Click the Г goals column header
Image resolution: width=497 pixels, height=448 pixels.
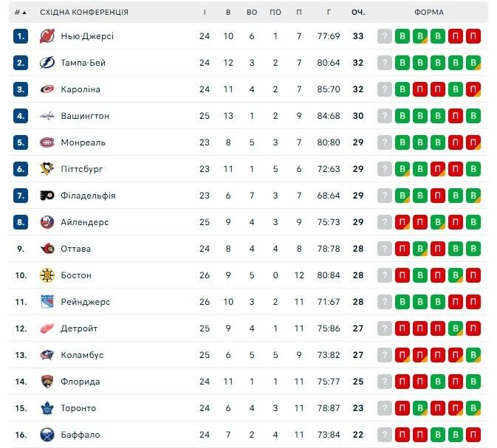pyautogui.click(x=328, y=13)
